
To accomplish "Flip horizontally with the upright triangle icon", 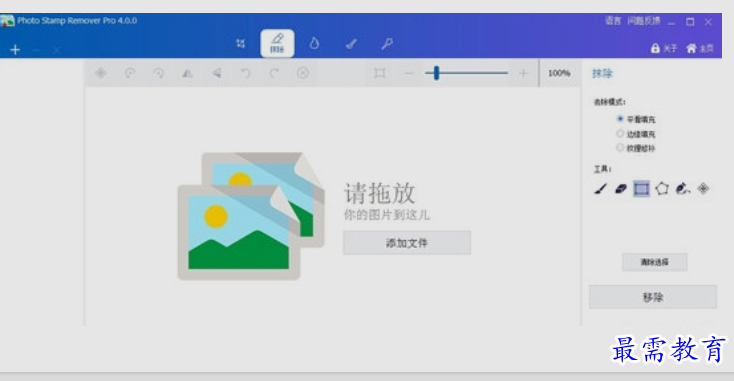I will [x=187, y=73].
